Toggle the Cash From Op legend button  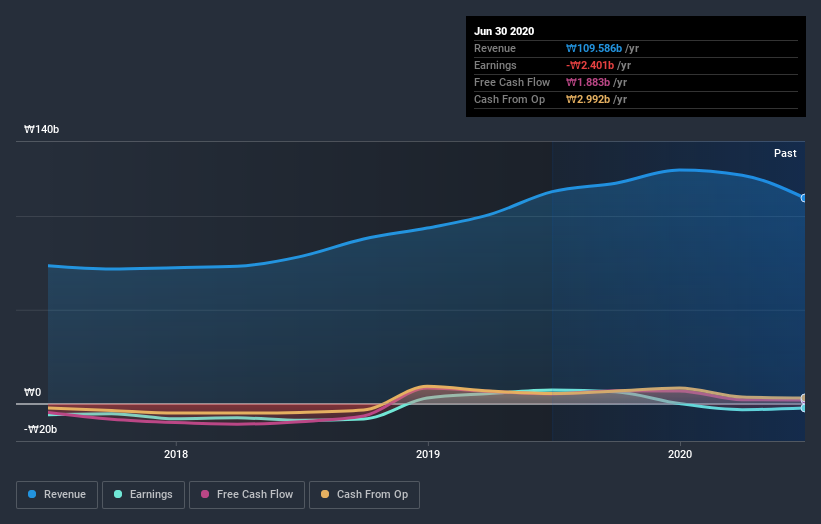(x=364, y=495)
